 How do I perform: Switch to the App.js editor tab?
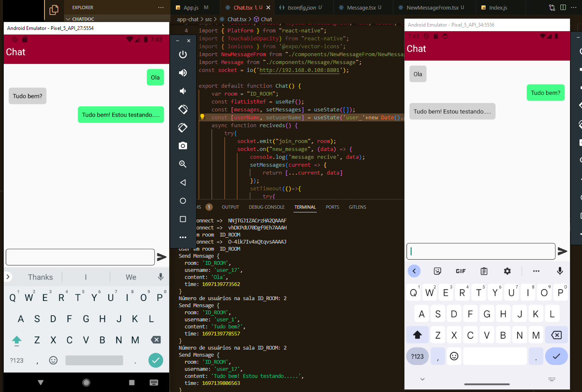pos(192,7)
